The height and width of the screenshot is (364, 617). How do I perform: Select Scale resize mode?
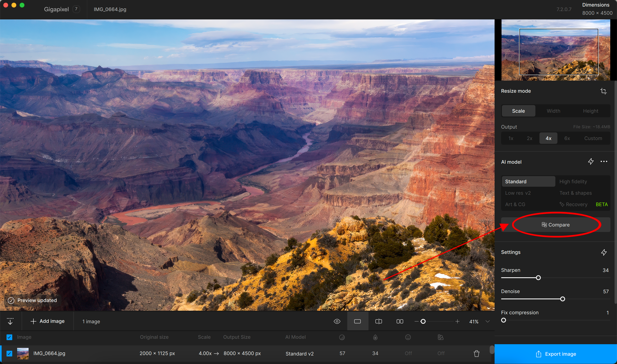pyautogui.click(x=518, y=111)
